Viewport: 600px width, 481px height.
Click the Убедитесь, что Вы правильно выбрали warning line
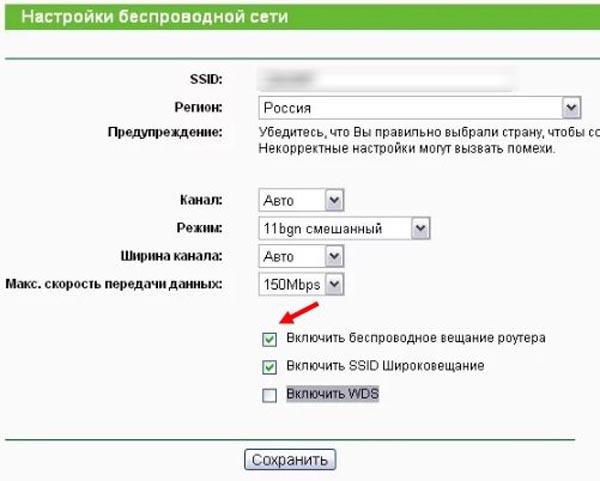pyautogui.click(x=429, y=132)
